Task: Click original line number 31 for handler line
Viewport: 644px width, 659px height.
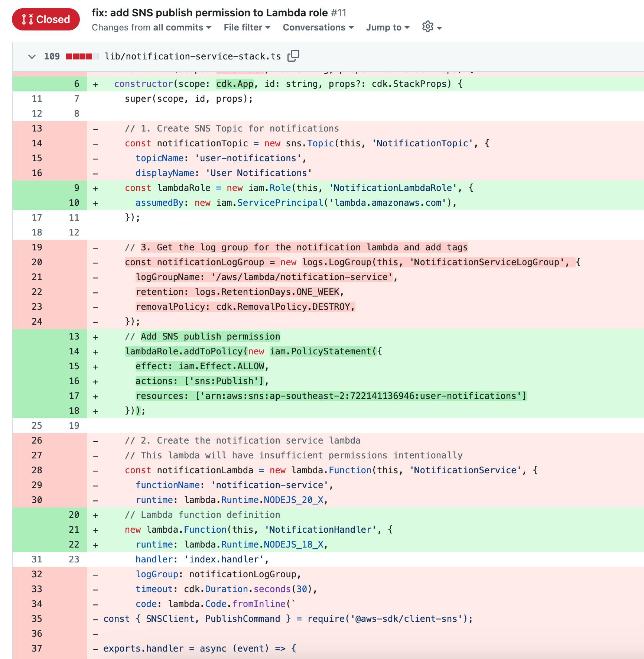Action: coord(37,559)
